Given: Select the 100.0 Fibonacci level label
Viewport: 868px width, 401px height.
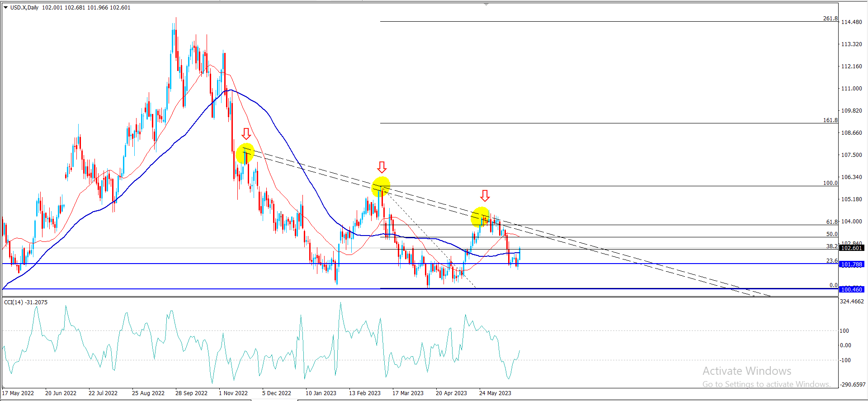Looking at the screenshot, I should tap(830, 183).
